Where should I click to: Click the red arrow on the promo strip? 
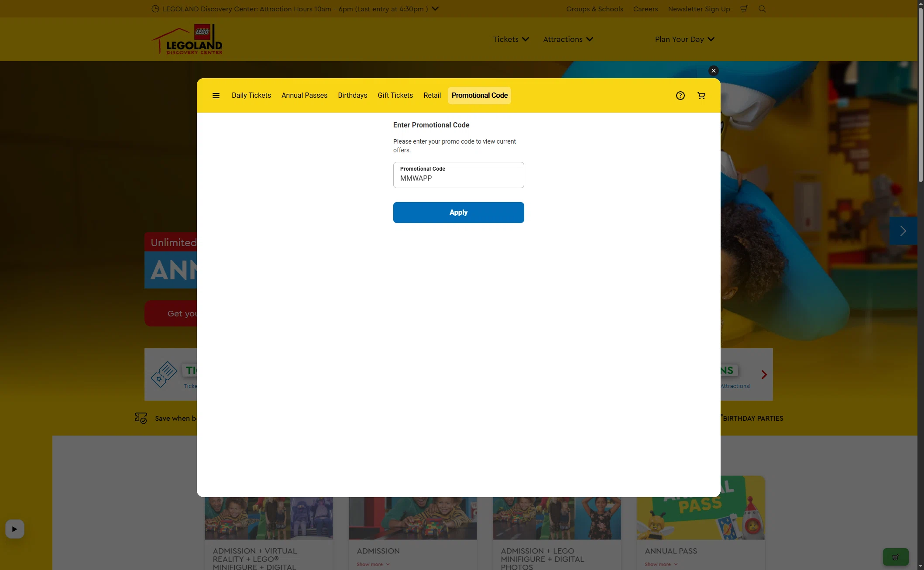764,374
